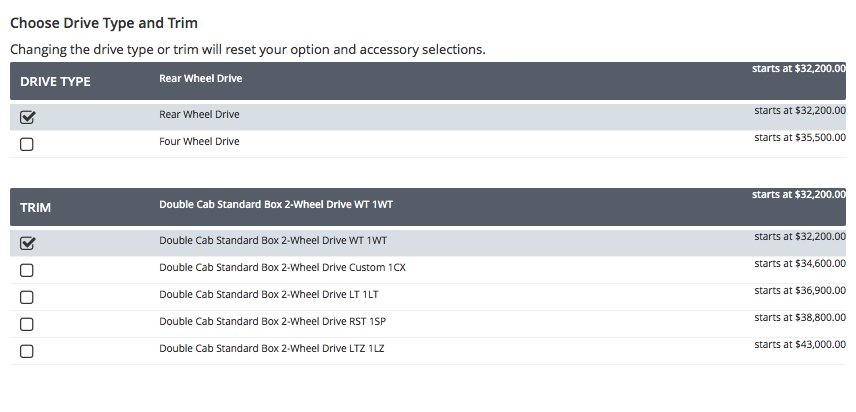Viewport: 856px width, 412px height.
Task: Pick the LTZ 1LZ trim name text
Action: coord(272,349)
